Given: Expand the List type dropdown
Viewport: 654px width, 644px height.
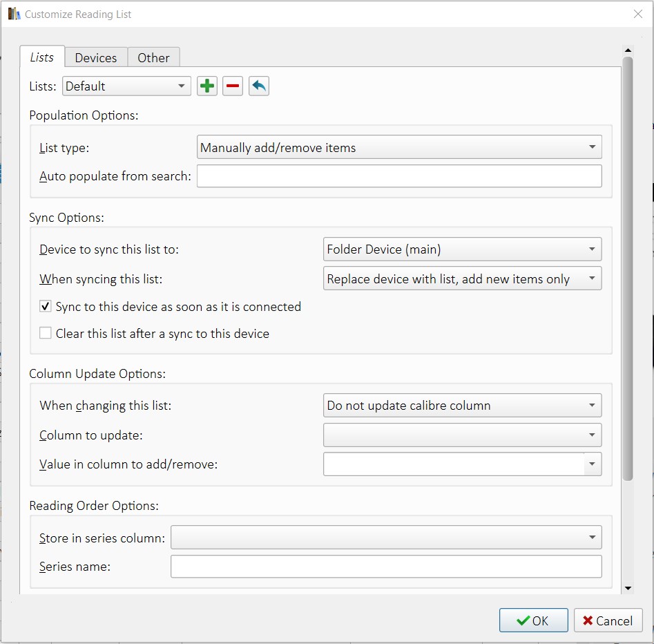Looking at the screenshot, I should coord(399,147).
